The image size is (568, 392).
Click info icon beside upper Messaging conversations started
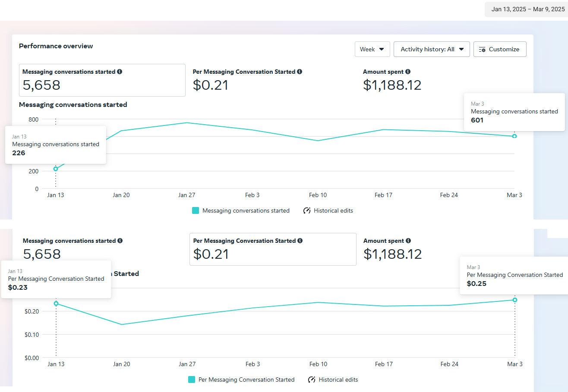pyautogui.click(x=120, y=72)
